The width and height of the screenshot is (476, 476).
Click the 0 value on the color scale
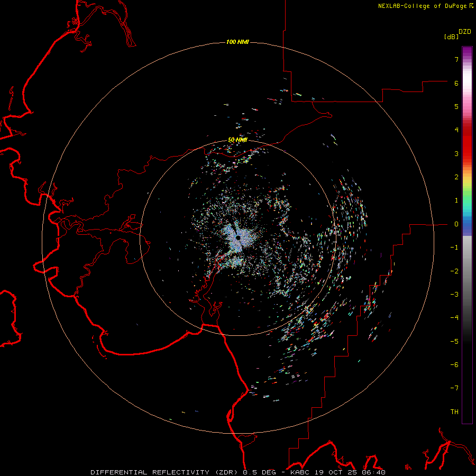456,224
